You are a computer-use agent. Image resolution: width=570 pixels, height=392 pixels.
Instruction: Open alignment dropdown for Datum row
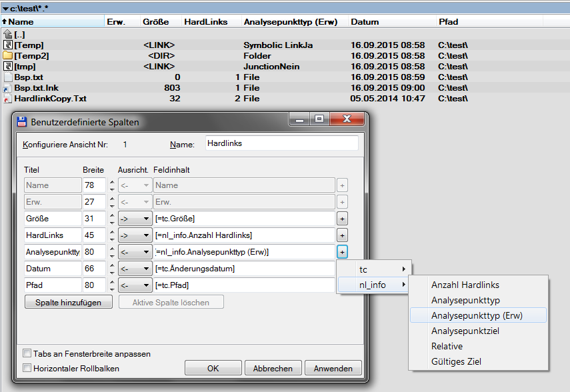click(x=135, y=269)
